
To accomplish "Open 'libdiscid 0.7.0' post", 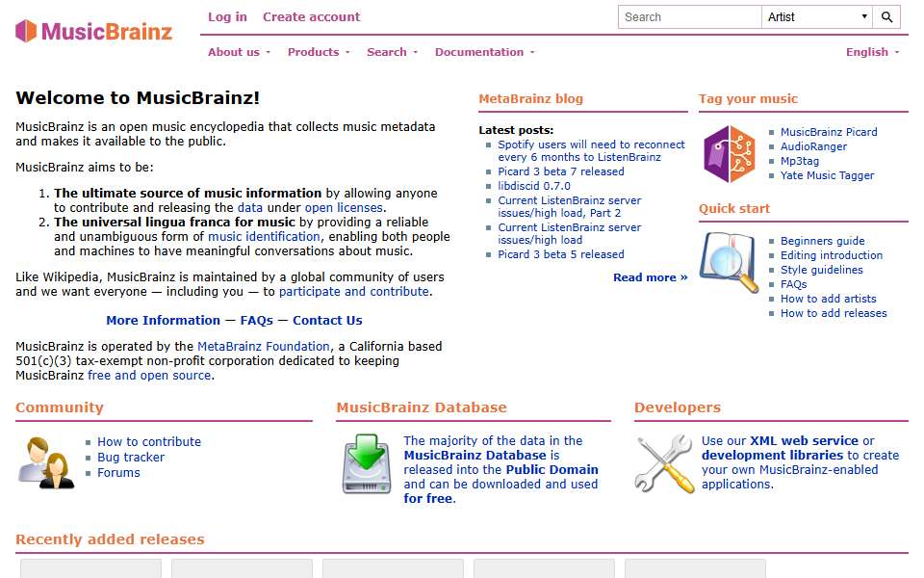I will click(x=534, y=186).
